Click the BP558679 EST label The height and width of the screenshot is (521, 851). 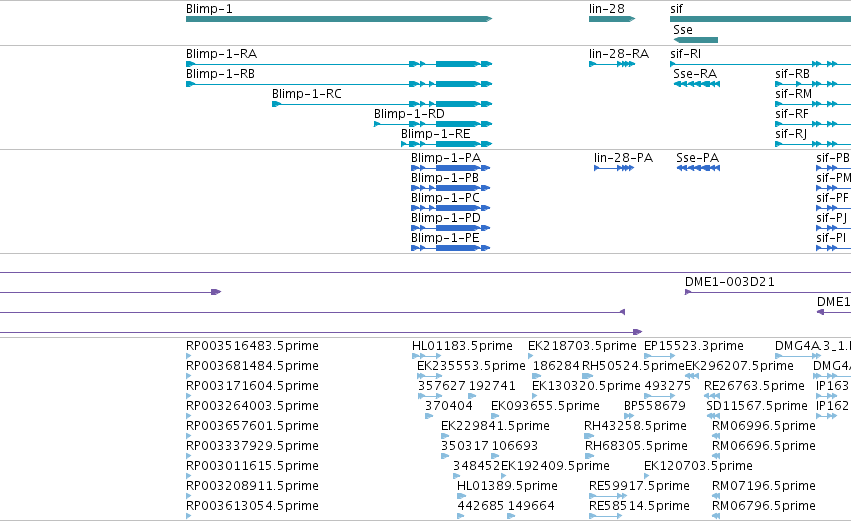click(655, 406)
